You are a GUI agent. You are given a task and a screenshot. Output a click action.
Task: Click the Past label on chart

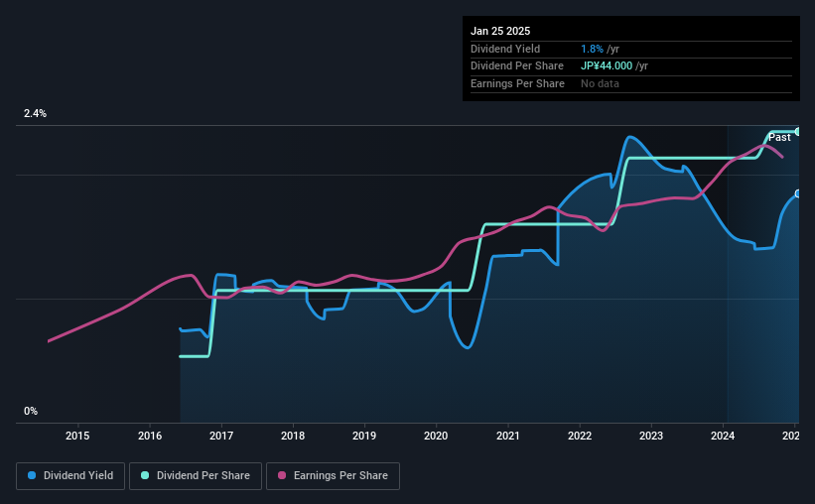[779, 137]
